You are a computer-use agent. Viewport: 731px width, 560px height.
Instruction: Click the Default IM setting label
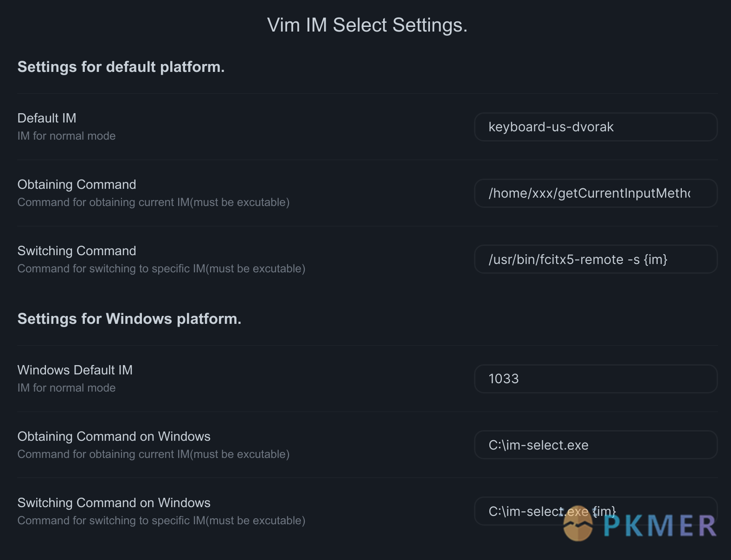[46, 118]
